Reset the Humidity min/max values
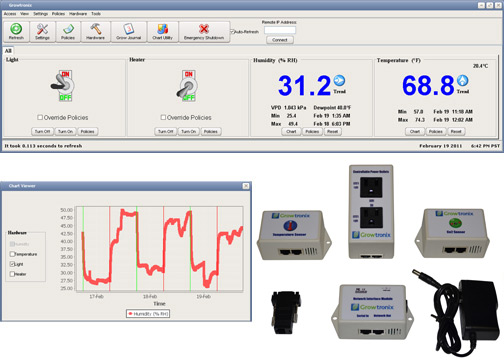Screen dimensions: 504x361 332,131
